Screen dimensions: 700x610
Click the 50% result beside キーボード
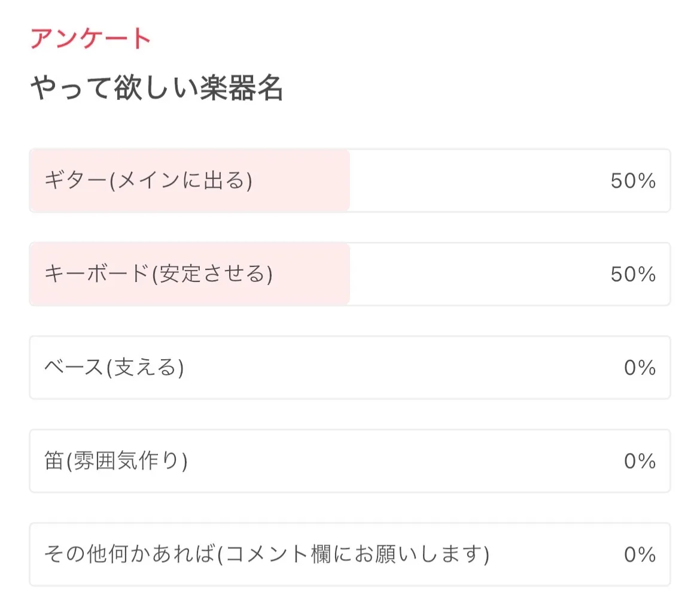coord(633,274)
